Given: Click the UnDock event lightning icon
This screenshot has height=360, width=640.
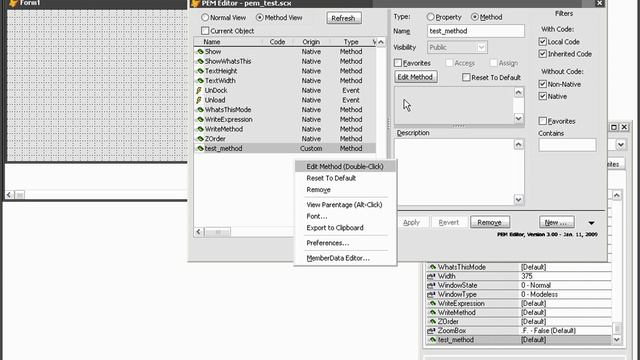Looking at the screenshot, I should [x=199, y=90].
